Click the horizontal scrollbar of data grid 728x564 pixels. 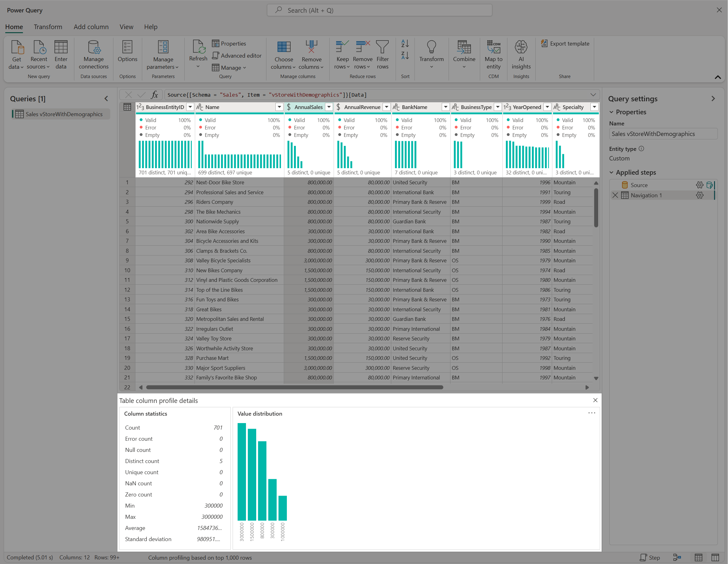point(295,387)
